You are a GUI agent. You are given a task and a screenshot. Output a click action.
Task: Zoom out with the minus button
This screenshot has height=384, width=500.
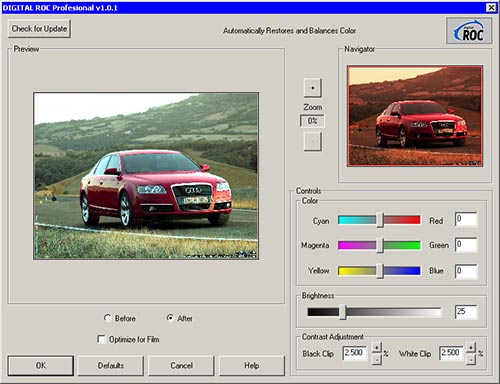point(312,142)
